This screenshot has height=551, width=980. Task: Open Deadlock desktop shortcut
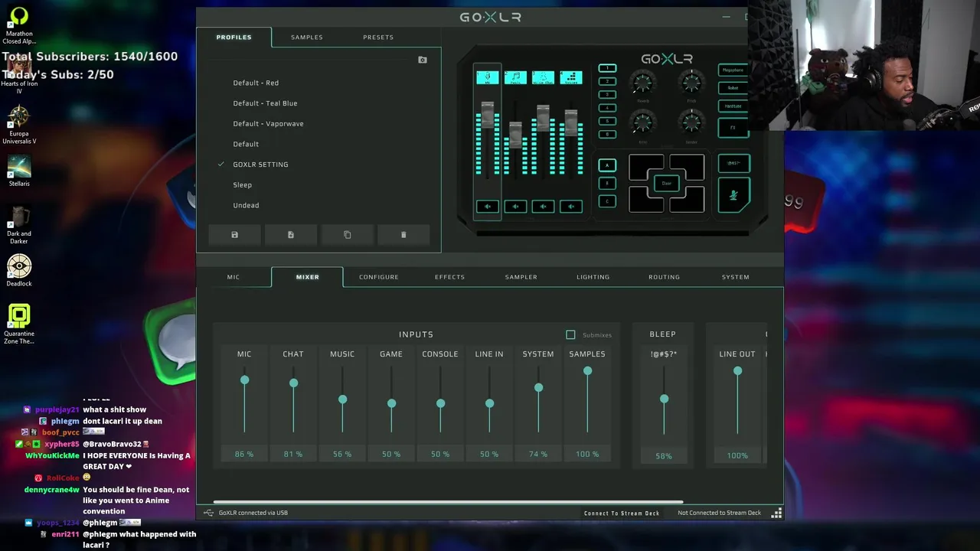pos(19,272)
